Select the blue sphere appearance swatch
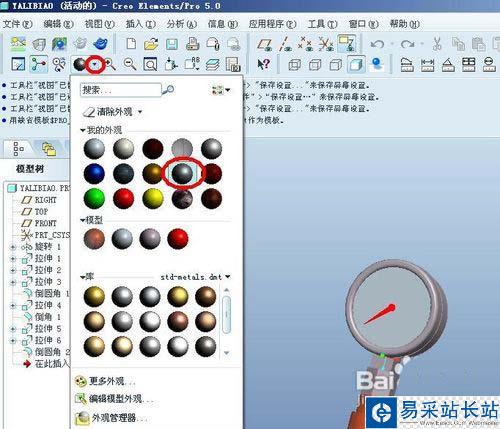Viewport: 500px width, 429px height. (x=94, y=174)
